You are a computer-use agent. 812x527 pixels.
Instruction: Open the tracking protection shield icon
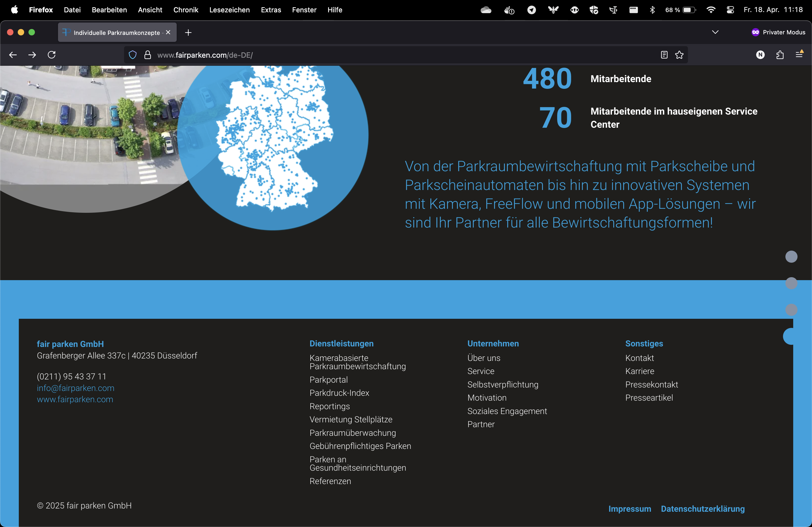coord(132,55)
